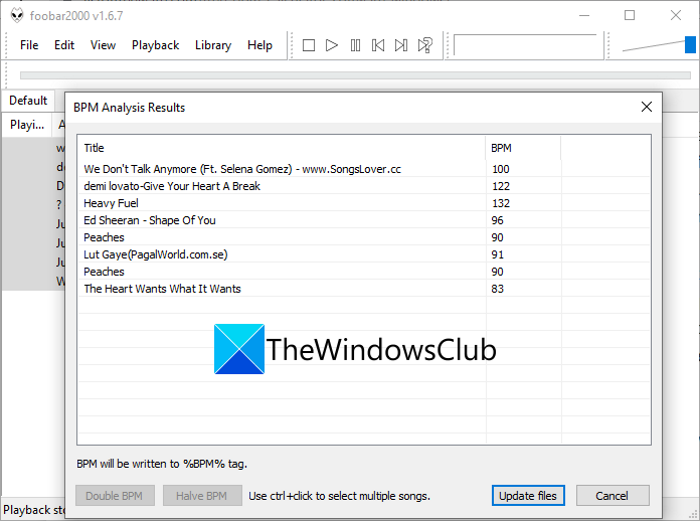Screen dimensions: 700x521
Task: Click the toolbar visualization box
Action: pos(525,45)
